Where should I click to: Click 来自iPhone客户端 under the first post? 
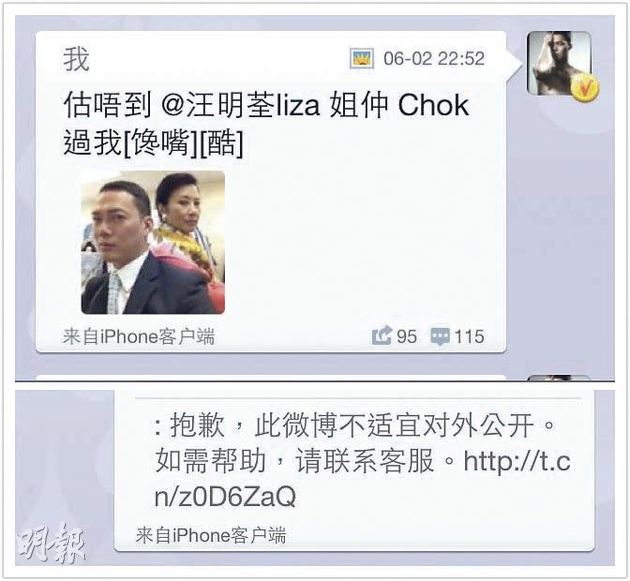coord(139,336)
